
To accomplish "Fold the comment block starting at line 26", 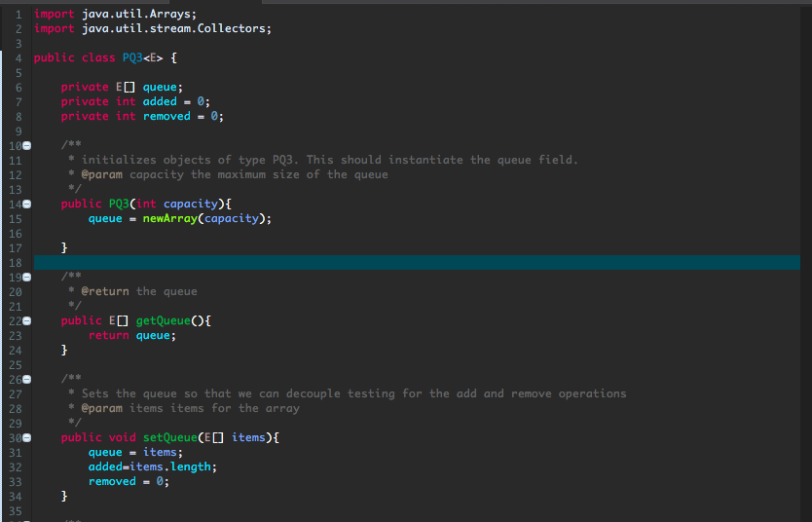I will click(x=27, y=380).
